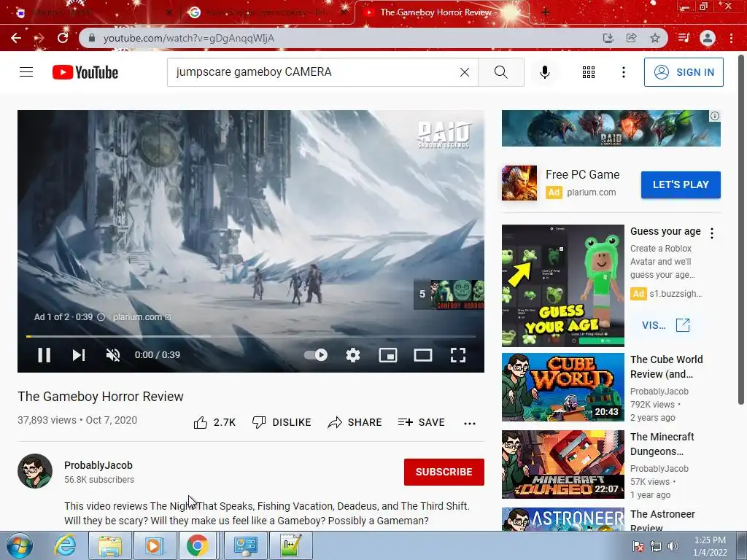Go to the YouTube home logo

coord(85,72)
